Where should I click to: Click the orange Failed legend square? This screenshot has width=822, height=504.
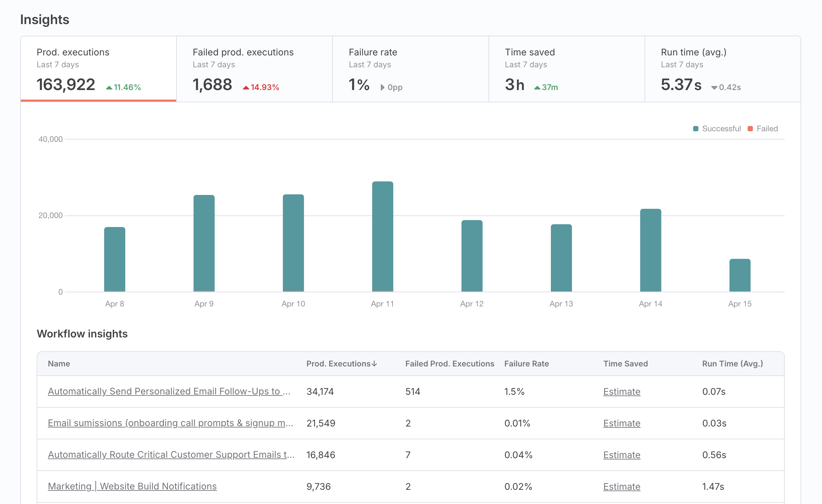[x=750, y=128]
